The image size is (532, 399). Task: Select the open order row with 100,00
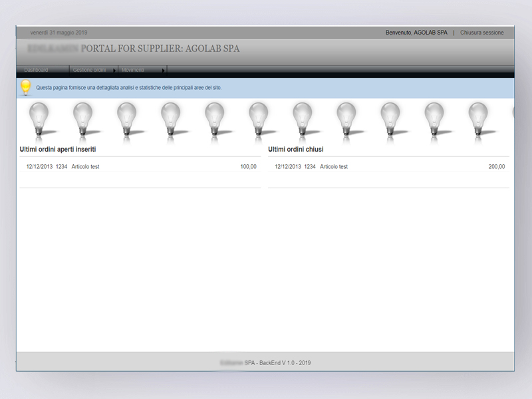pyautogui.click(x=140, y=167)
